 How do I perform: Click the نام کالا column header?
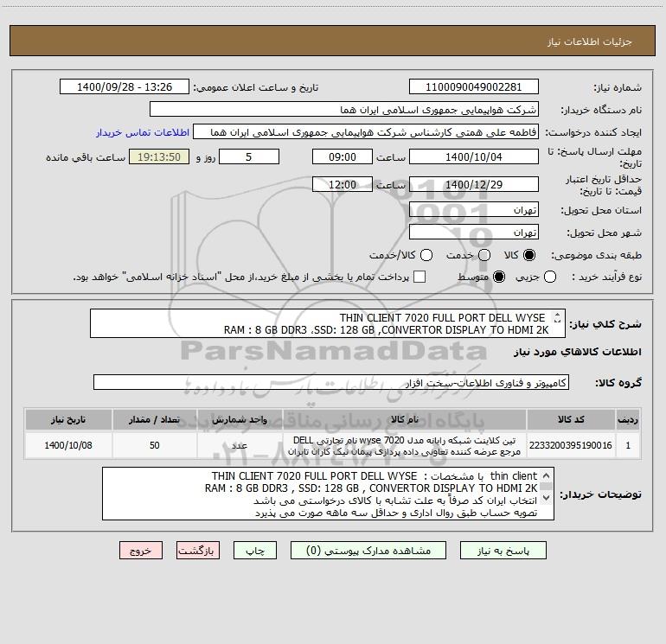point(405,419)
